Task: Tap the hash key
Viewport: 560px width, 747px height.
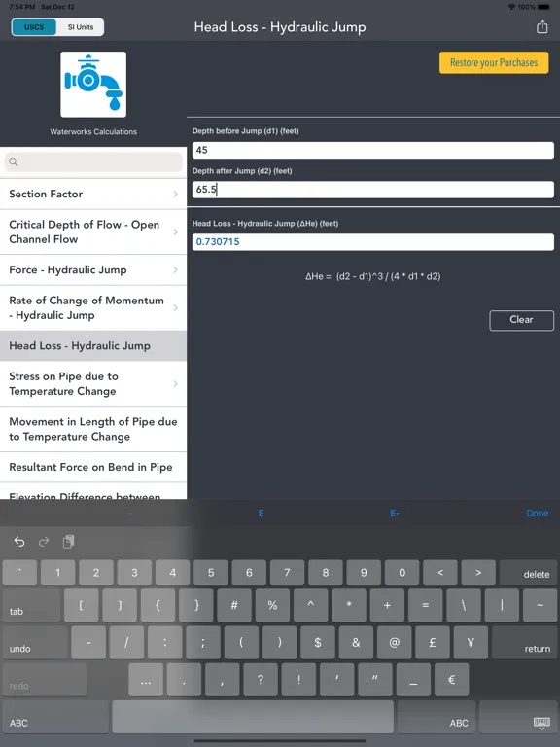Action: click(x=234, y=606)
